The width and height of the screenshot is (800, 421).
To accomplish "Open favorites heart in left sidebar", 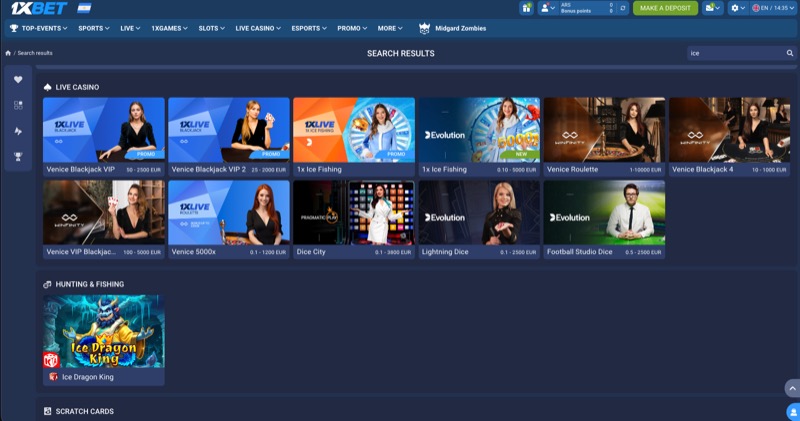I will pos(18,80).
